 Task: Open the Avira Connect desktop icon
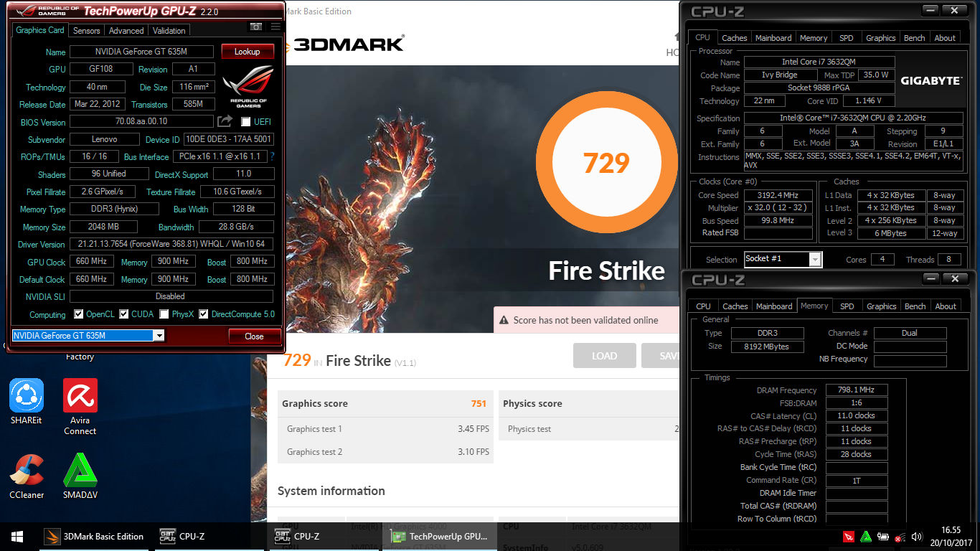point(80,408)
